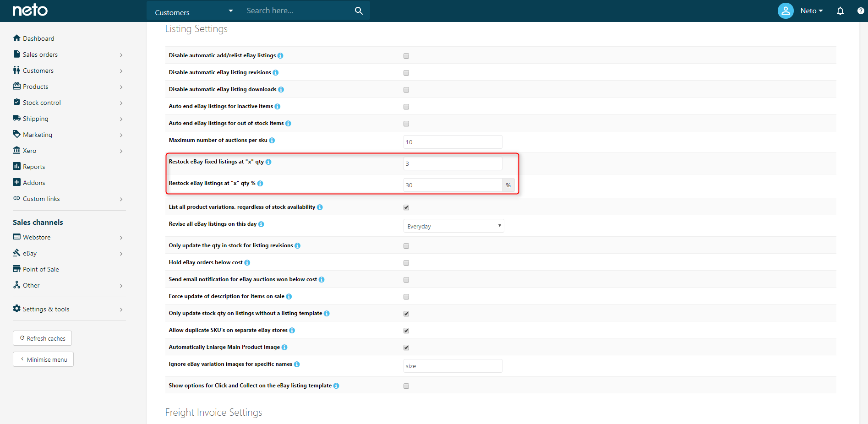The width and height of the screenshot is (868, 424).
Task: Expand the Sales orders submenu chevron
Action: point(121,55)
